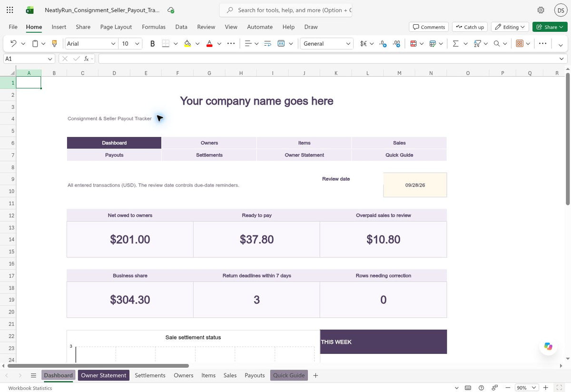The image size is (571, 392).
Task: Click the Borders icon
Action: coord(166,43)
